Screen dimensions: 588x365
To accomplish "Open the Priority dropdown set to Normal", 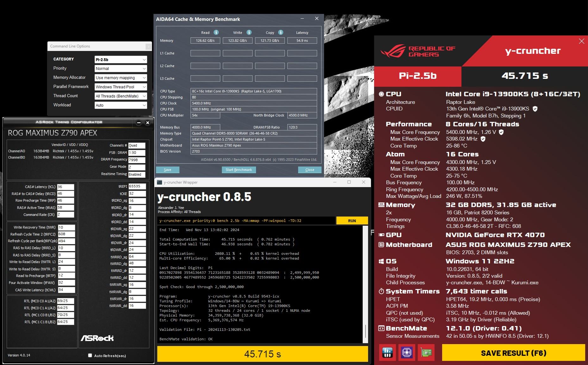I will pos(121,69).
